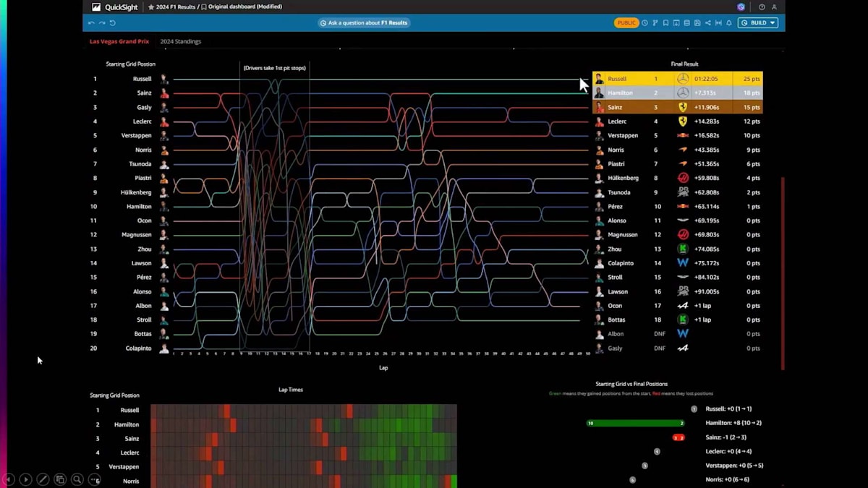Toggle the favorite star for 2024 F1 Results
This screenshot has width=868, height=488.
pos(151,7)
